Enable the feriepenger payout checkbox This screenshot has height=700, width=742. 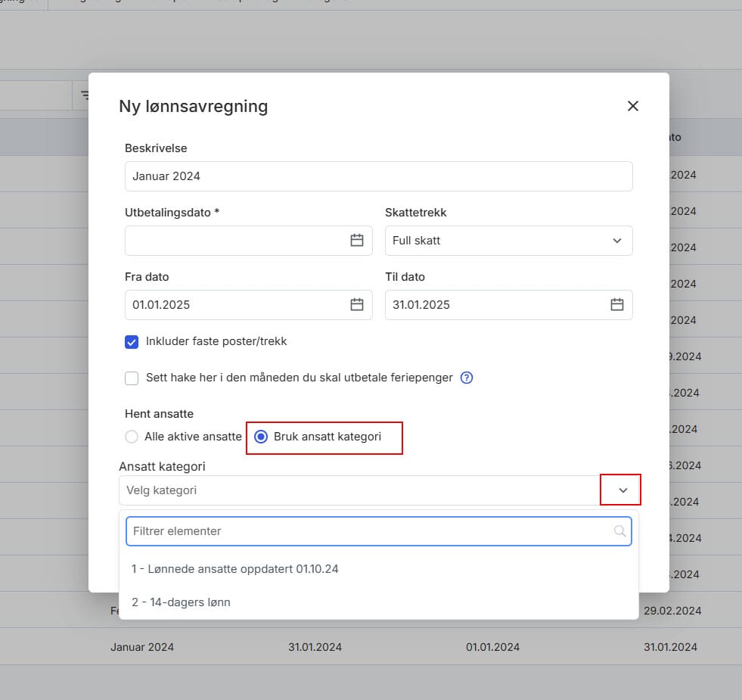pyautogui.click(x=132, y=378)
